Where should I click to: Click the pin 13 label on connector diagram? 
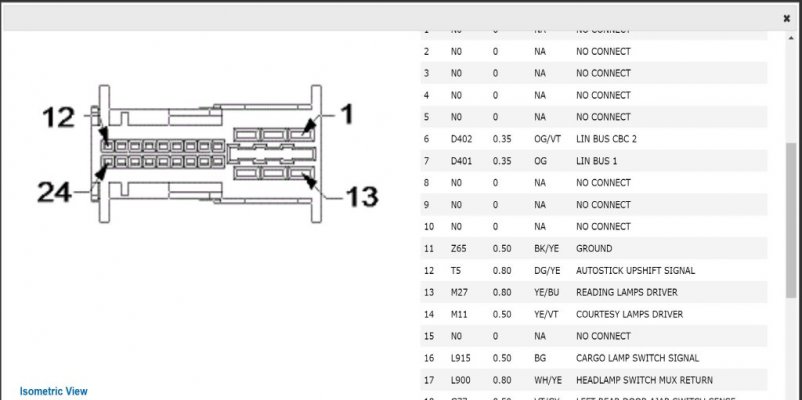click(362, 197)
